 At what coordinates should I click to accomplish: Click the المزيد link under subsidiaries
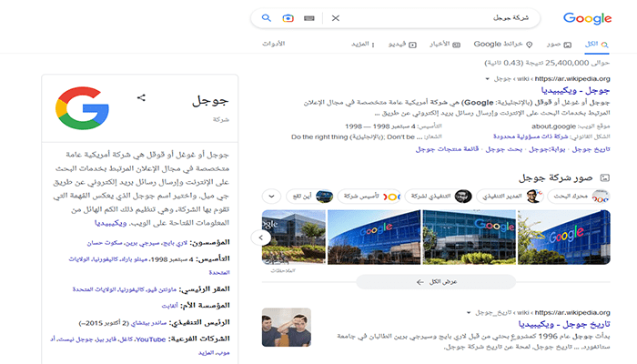(x=206, y=353)
